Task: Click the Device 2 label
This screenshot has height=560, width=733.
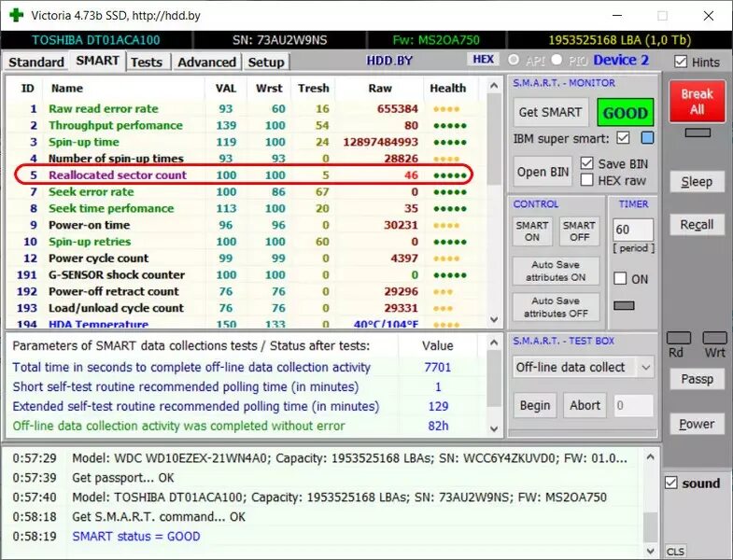Action: click(621, 60)
